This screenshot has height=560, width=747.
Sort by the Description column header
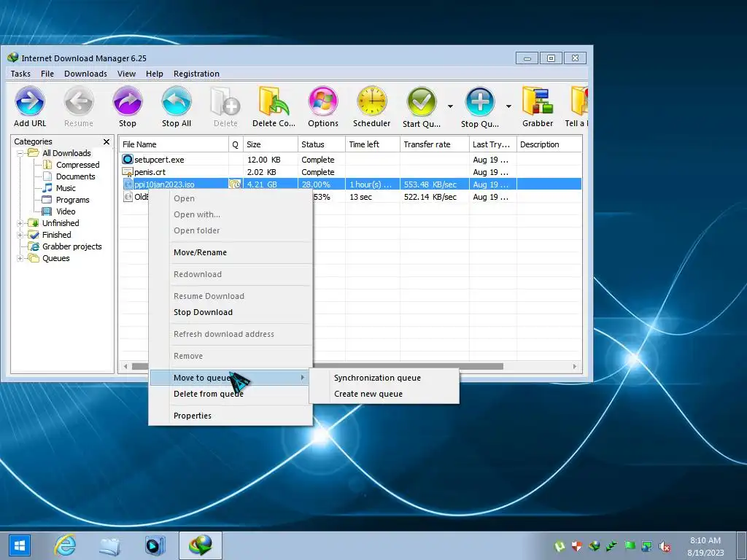click(x=549, y=144)
